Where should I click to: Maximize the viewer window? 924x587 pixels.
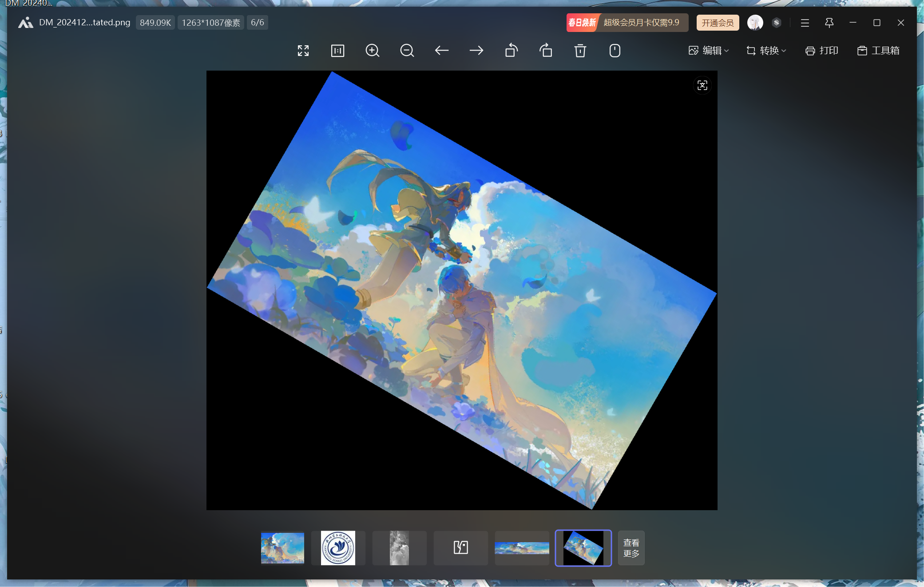point(877,23)
